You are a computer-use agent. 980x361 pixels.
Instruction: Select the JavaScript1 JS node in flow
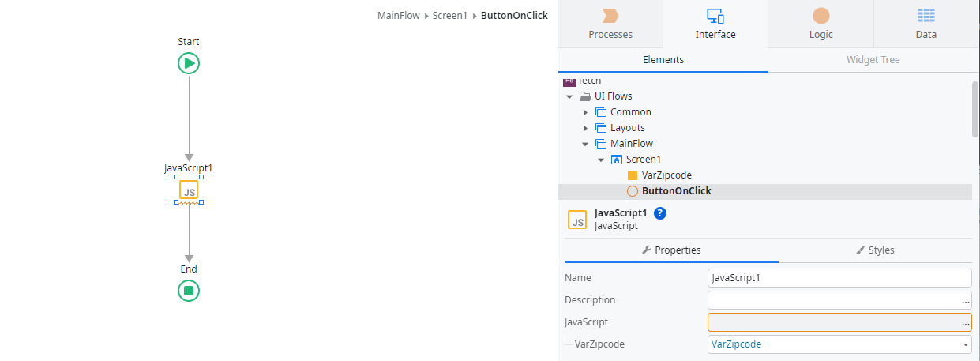[189, 190]
